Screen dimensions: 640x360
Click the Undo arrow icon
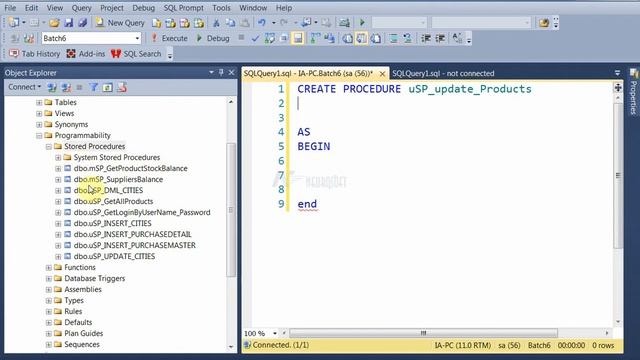[x=262, y=23]
